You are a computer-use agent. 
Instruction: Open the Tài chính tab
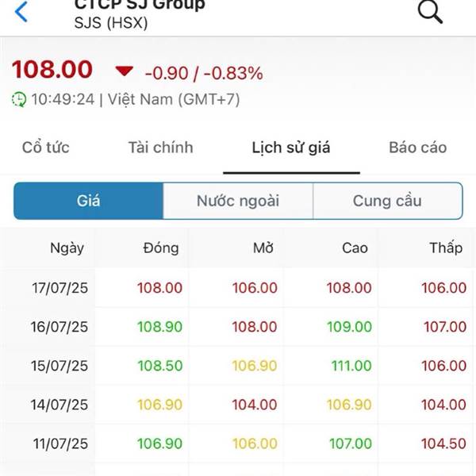[160, 148]
